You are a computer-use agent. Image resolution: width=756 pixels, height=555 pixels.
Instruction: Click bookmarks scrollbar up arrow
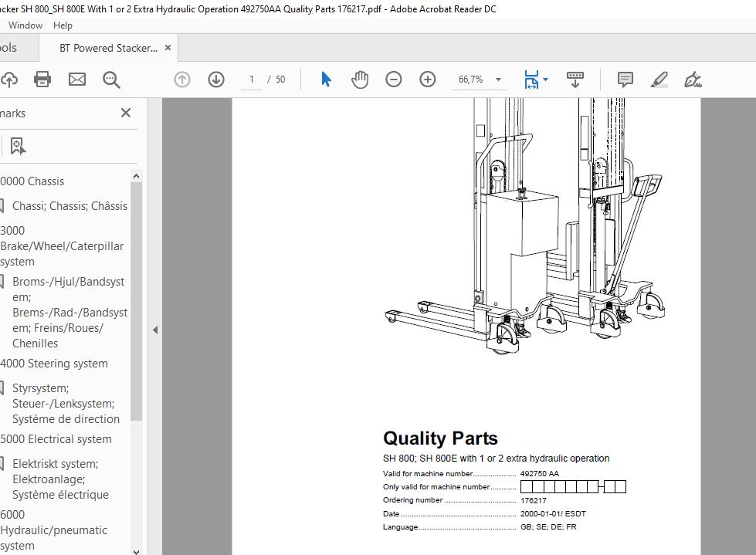137,176
